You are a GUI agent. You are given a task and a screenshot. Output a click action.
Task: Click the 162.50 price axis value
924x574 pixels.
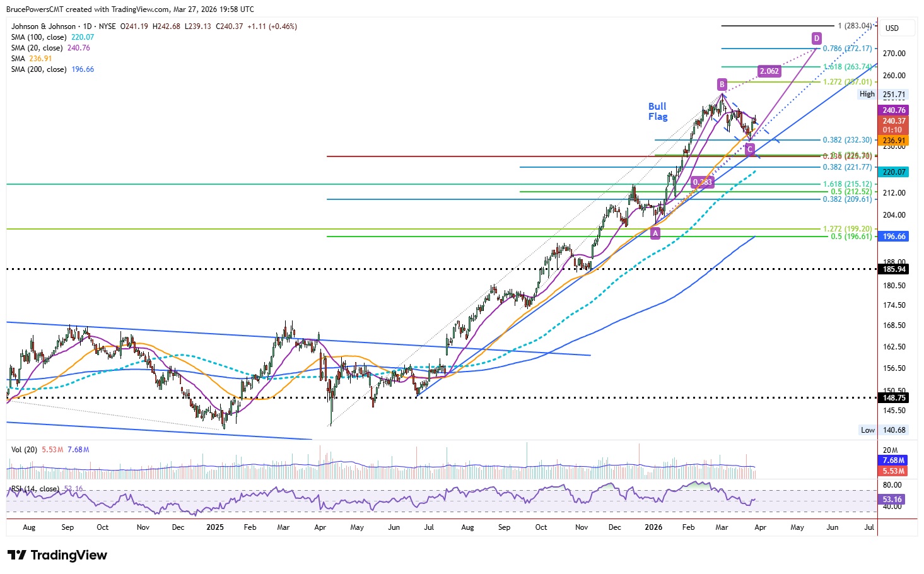tap(894, 347)
